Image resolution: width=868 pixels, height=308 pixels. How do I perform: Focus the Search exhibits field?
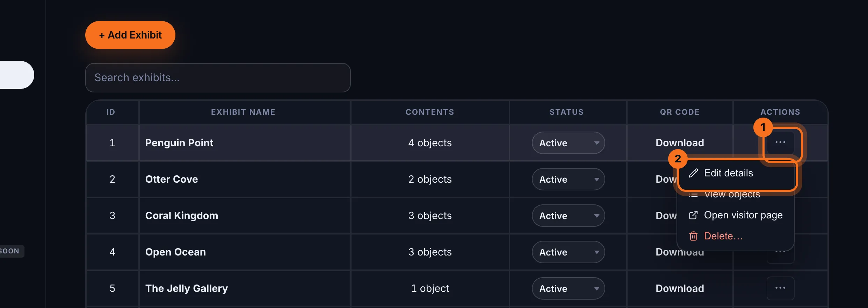tap(218, 78)
